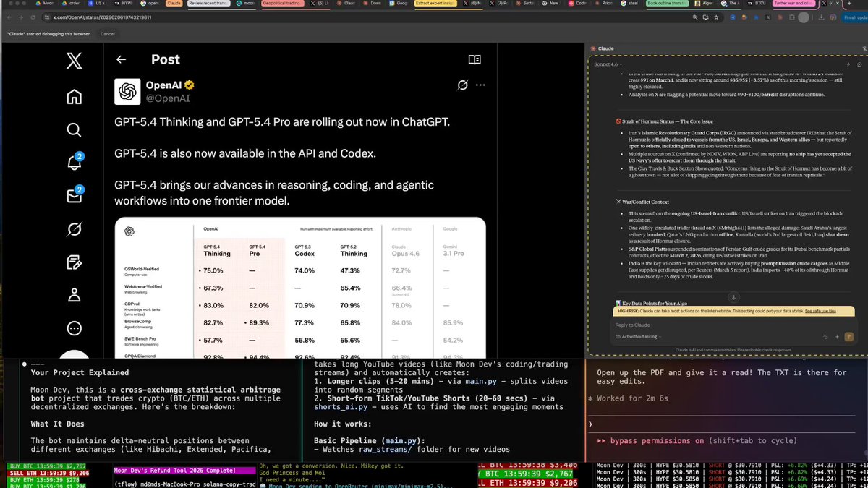Open Profile icon in the X sidebar
Image resolution: width=868 pixels, height=488 pixels.
click(74, 295)
